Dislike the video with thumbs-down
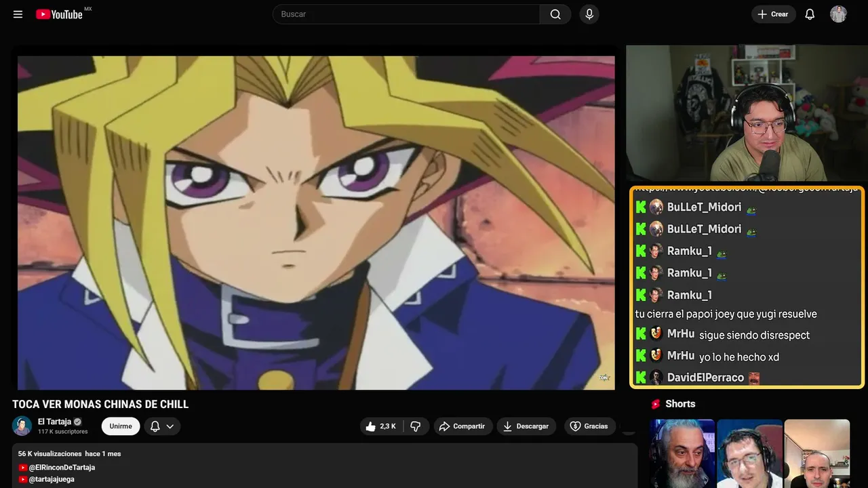The height and width of the screenshot is (488, 868). pos(416,426)
